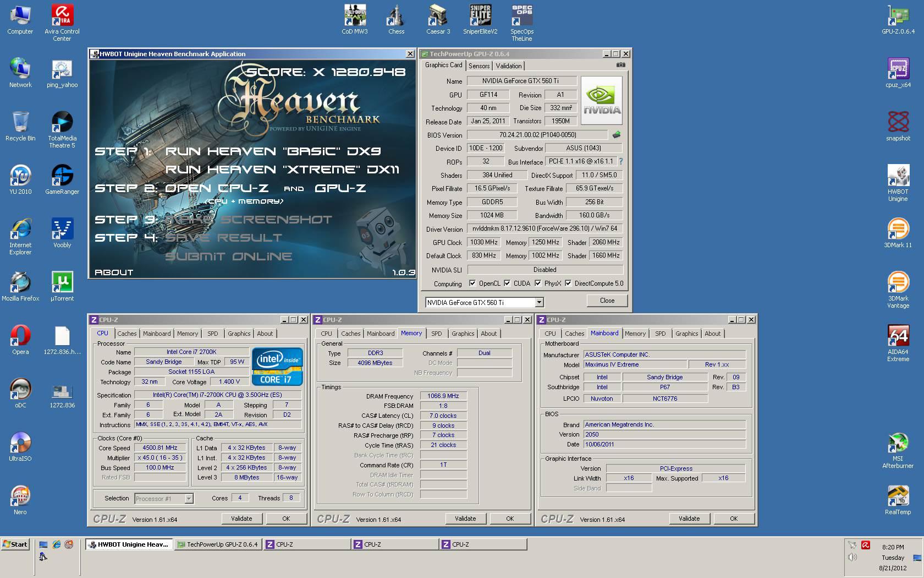Launch the Nero desktop shortcut
This screenshot has height=578, width=924.
pyautogui.click(x=20, y=500)
